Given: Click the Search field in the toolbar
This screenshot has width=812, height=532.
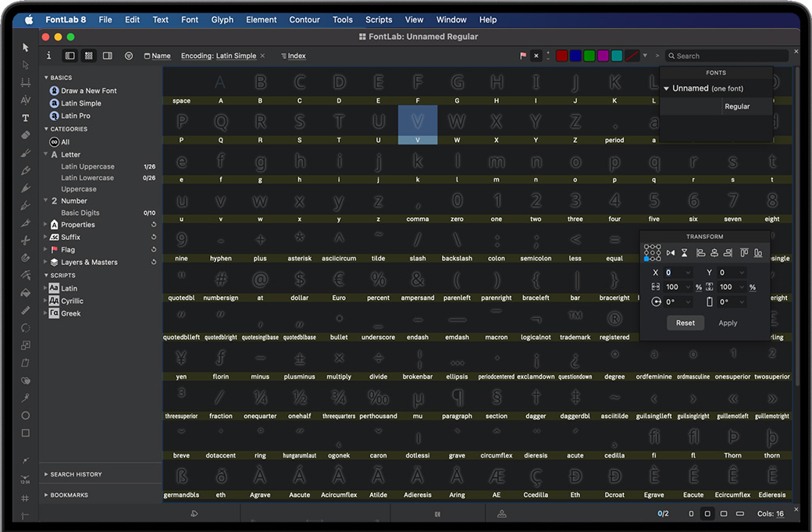Looking at the screenshot, I should [x=726, y=55].
